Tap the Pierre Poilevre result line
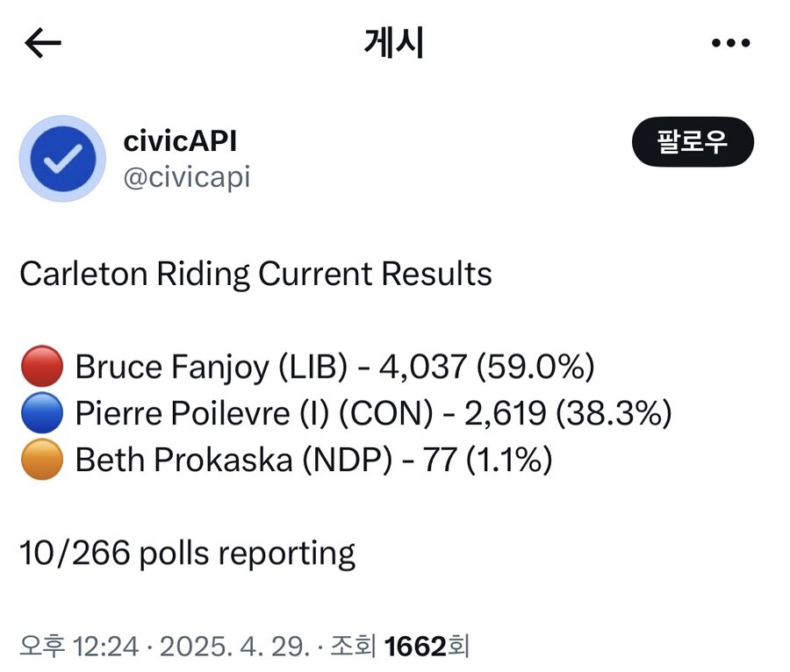 (x=373, y=413)
